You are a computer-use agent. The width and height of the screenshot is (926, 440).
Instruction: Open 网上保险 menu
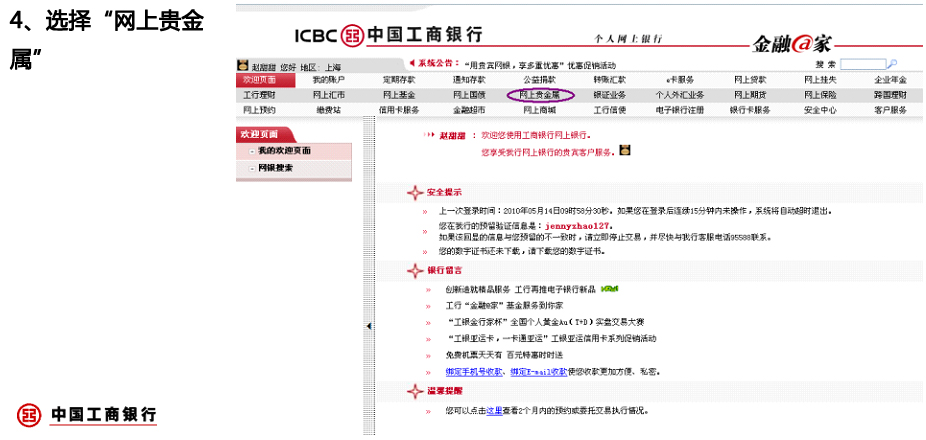coord(820,94)
